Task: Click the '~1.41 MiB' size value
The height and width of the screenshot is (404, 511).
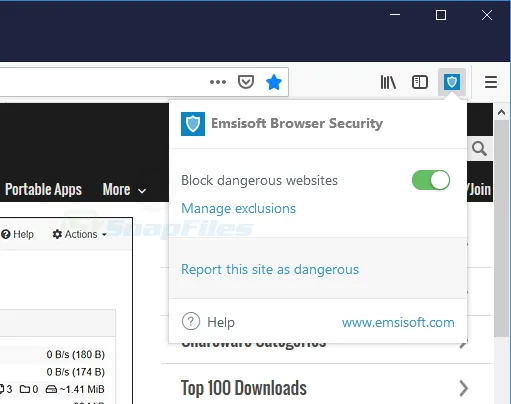Action: pos(82,389)
